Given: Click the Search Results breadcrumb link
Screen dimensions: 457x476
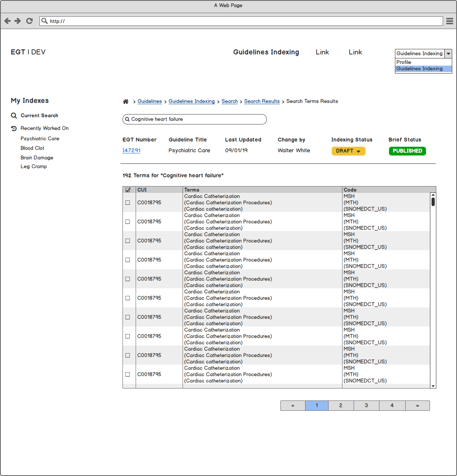Looking at the screenshot, I should (x=262, y=101).
